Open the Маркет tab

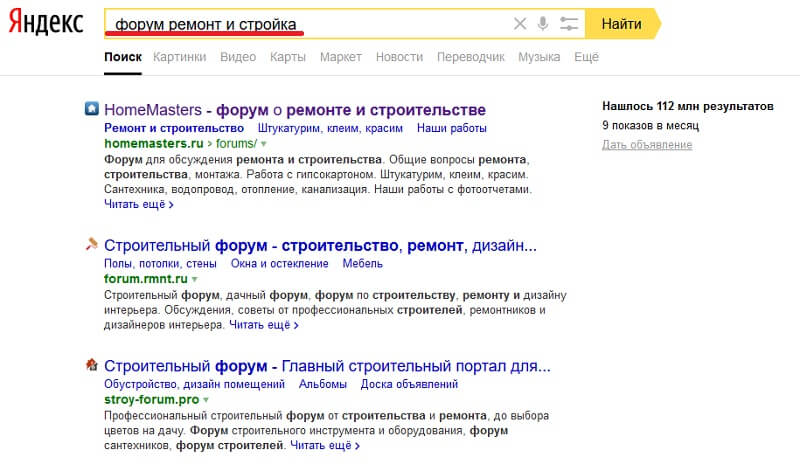coord(341,57)
